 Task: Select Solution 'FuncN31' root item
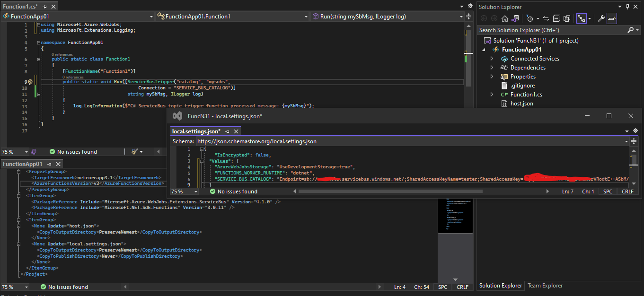536,41
